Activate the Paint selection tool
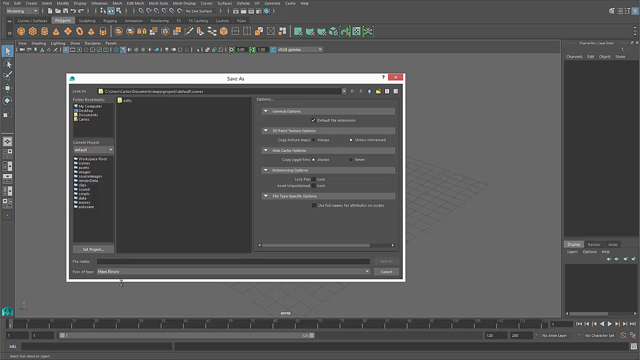This screenshot has width=640, height=360. [x=7, y=76]
